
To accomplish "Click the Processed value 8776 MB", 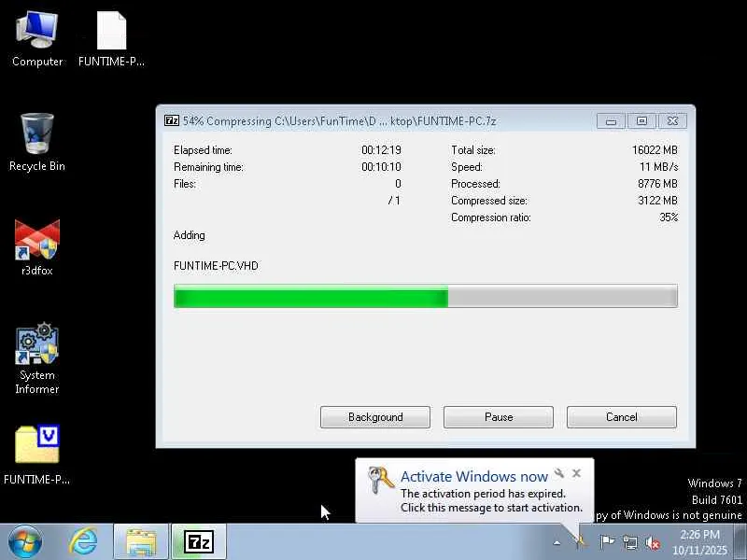I will pyautogui.click(x=657, y=184).
